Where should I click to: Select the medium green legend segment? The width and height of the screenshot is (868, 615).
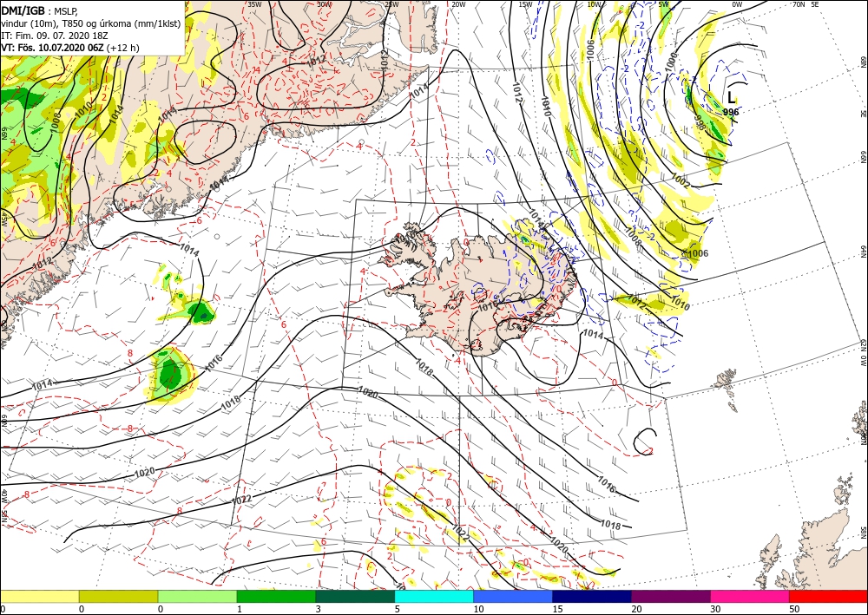(276, 596)
